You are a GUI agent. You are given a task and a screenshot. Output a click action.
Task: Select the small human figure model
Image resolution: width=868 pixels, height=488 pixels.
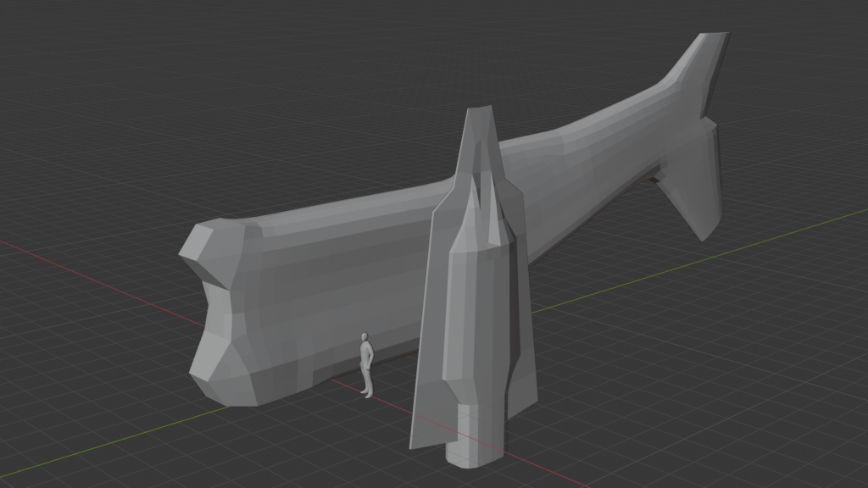(x=366, y=365)
